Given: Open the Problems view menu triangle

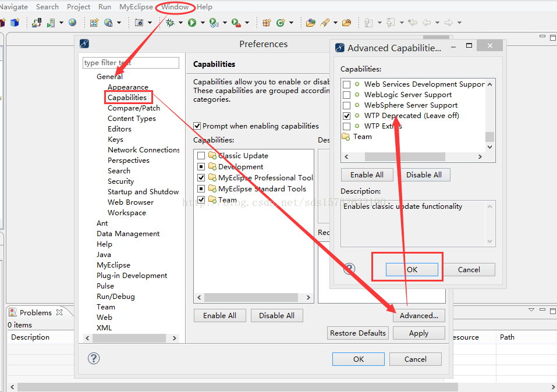Looking at the screenshot, I should point(531,309).
